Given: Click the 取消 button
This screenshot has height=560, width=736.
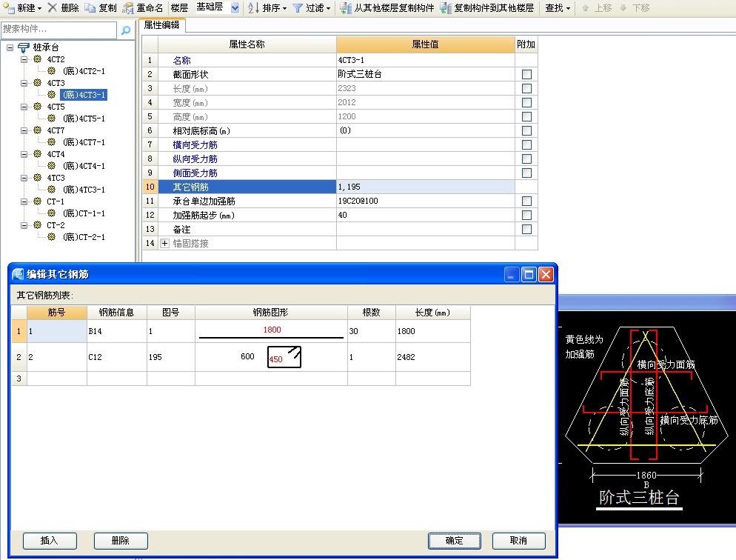Looking at the screenshot, I should 518,541.
